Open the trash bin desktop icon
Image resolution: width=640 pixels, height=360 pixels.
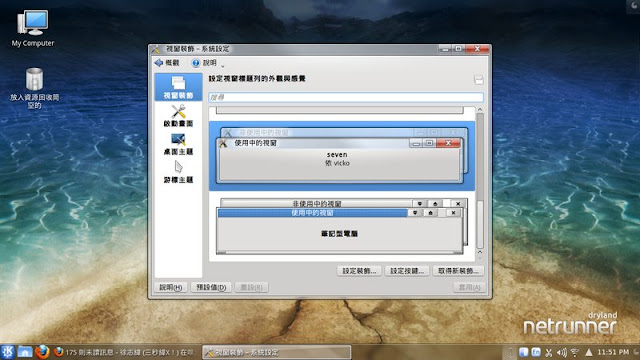point(34,88)
